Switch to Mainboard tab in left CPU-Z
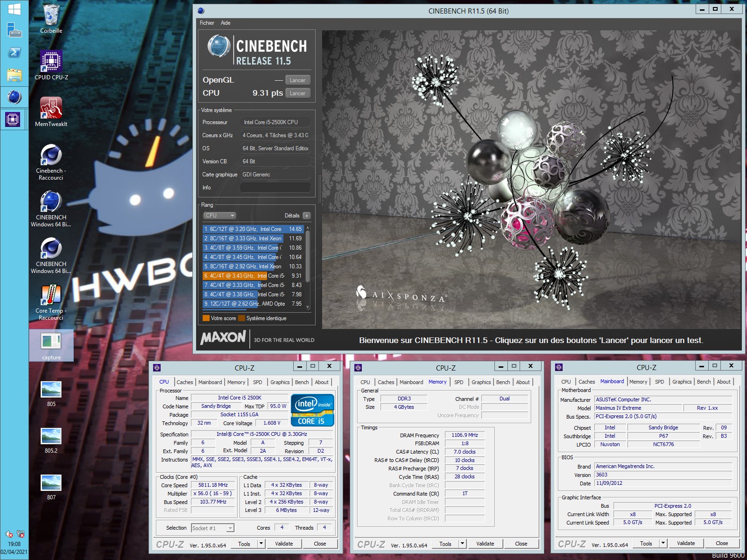This screenshot has height=560, width=747. coord(210,382)
